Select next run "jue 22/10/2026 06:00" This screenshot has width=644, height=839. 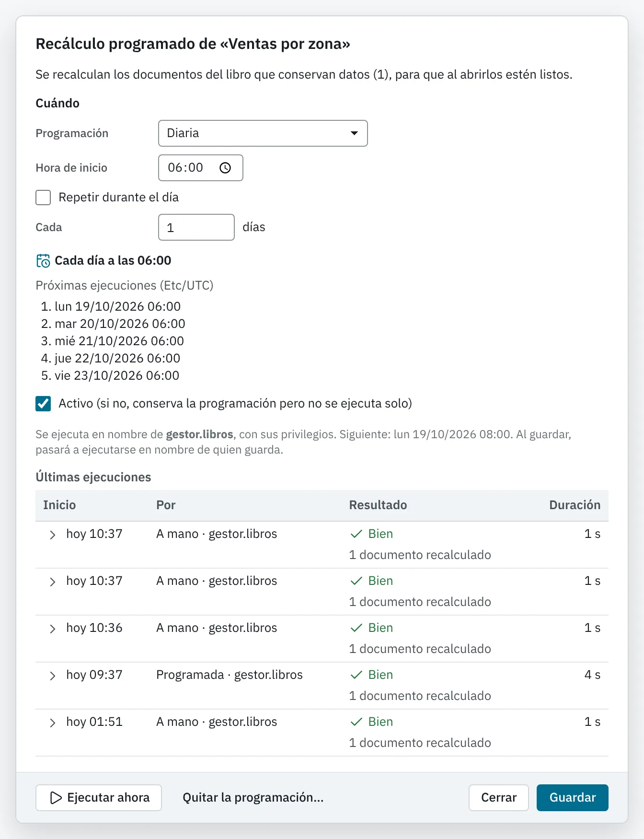tap(117, 359)
